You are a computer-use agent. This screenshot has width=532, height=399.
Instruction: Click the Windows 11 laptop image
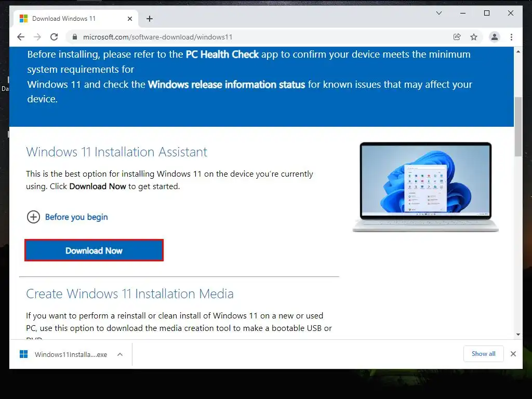click(x=425, y=187)
